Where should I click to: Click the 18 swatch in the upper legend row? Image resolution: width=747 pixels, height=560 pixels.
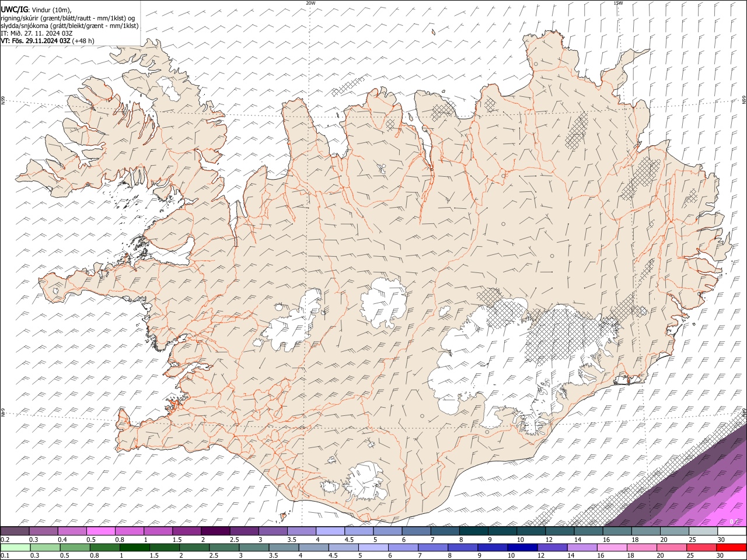pyautogui.click(x=646, y=531)
